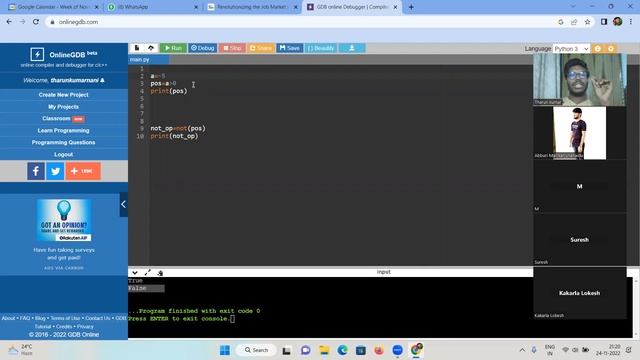Image resolution: width=640 pixels, height=360 pixels.
Task: Click code line print(not_op)
Action: 174,136
